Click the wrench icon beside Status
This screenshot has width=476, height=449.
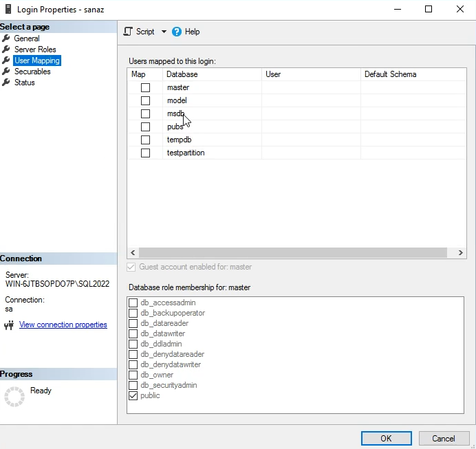click(x=6, y=83)
